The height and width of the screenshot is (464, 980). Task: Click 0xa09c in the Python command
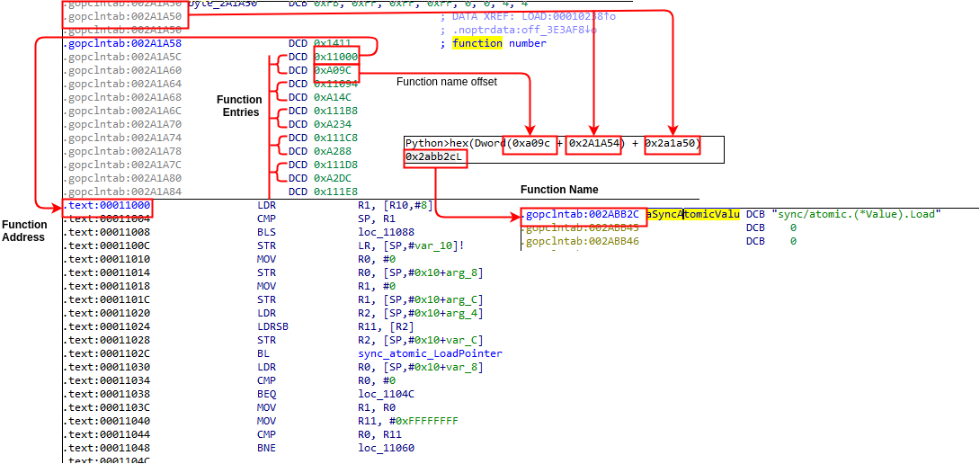531,144
